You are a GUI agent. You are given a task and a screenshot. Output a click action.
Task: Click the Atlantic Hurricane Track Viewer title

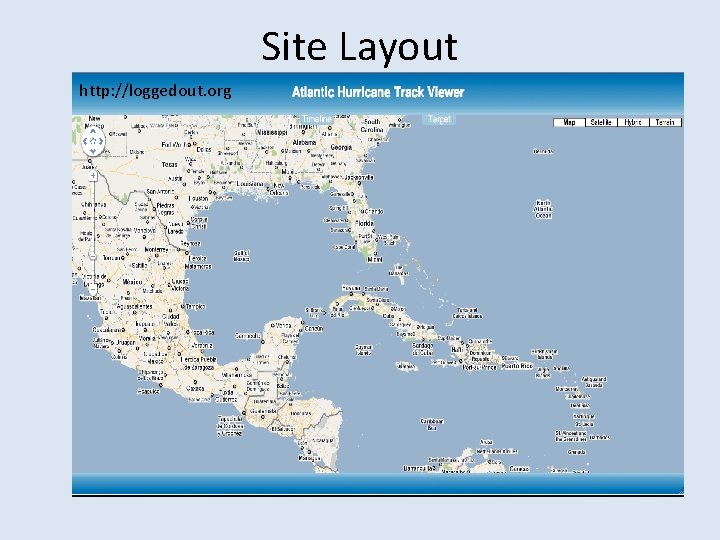378,92
